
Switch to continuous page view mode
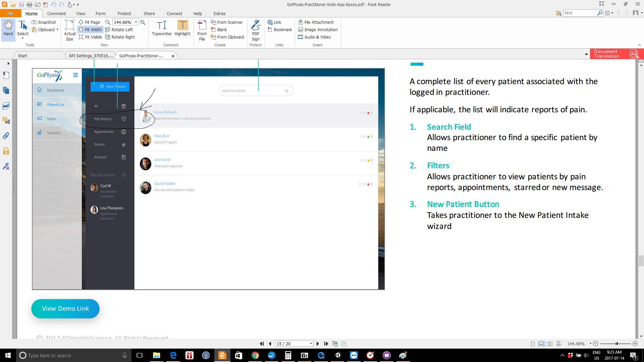(x=541, y=344)
